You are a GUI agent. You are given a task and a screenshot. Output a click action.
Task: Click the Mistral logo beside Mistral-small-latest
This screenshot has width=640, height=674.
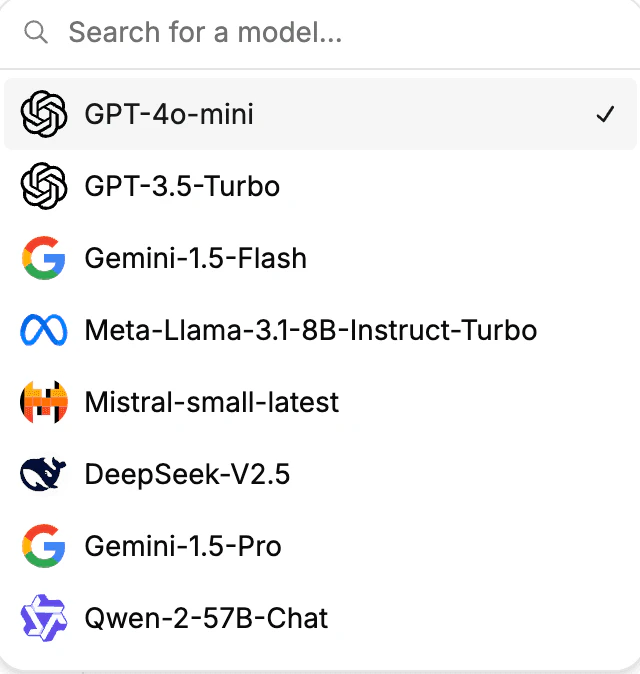pos(43,402)
